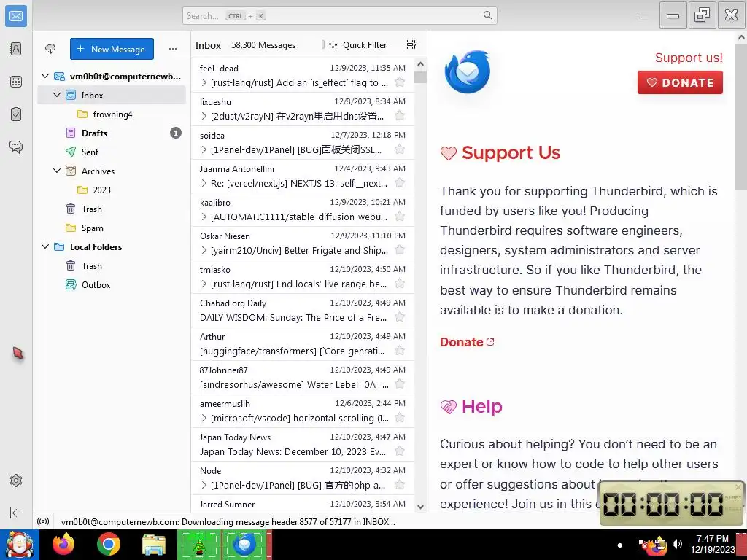Click the search magnifier icon
747x560 pixels.
click(x=488, y=15)
